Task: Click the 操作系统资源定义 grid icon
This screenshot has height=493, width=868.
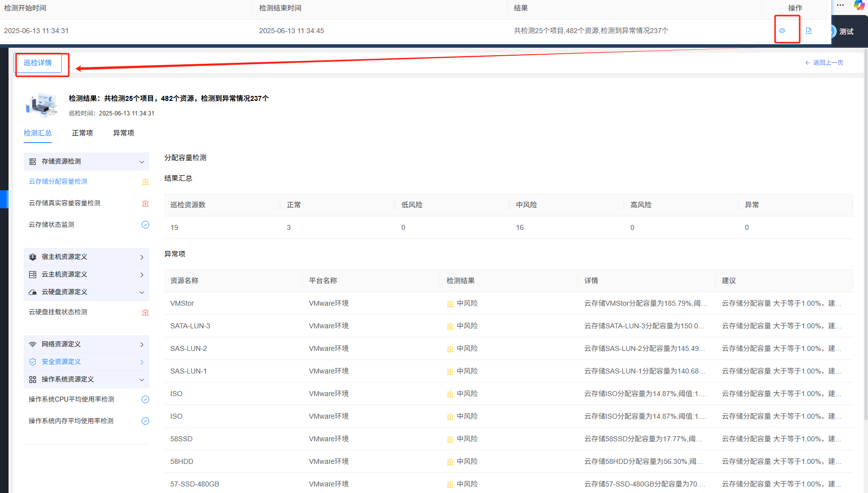Action: [x=33, y=380]
